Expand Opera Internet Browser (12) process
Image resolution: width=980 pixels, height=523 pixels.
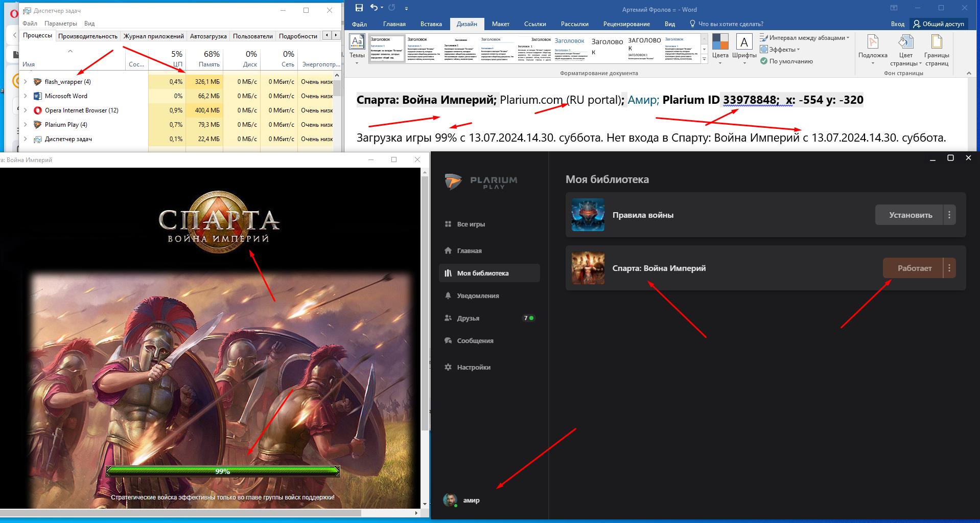point(26,110)
